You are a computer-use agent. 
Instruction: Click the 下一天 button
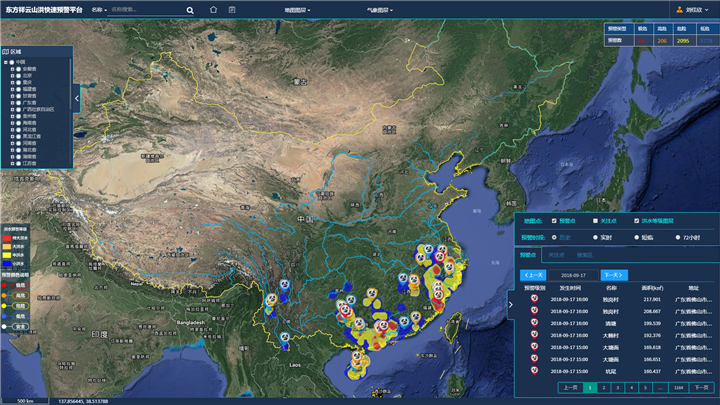pos(612,274)
